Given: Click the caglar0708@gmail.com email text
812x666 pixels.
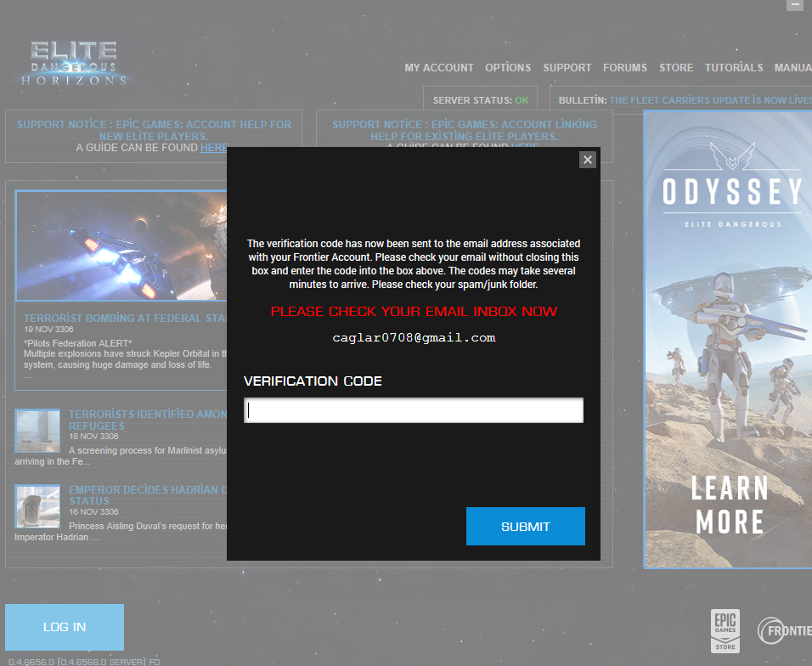Looking at the screenshot, I should coord(414,337).
